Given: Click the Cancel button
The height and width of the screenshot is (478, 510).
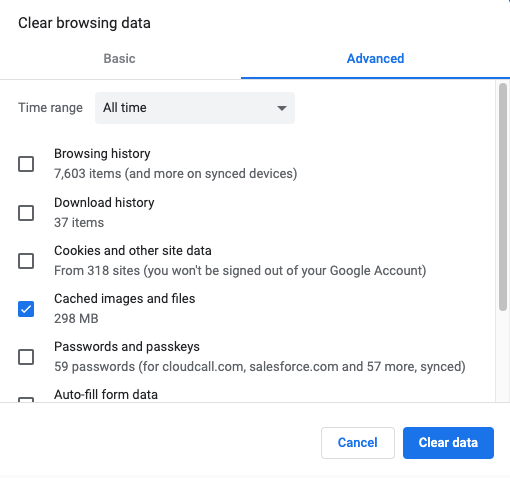Looking at the screenshot, I should (358, 443).
